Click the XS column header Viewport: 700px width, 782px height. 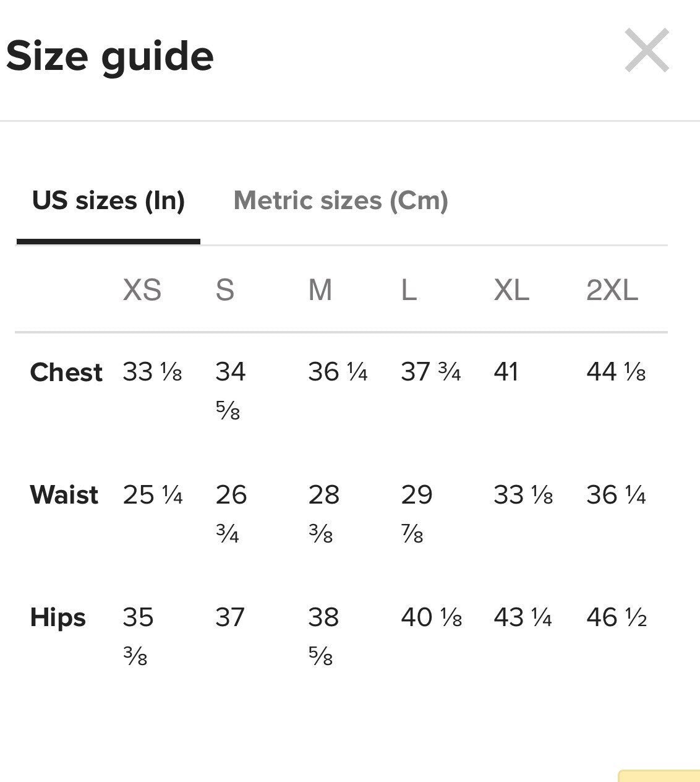point(142,290)
